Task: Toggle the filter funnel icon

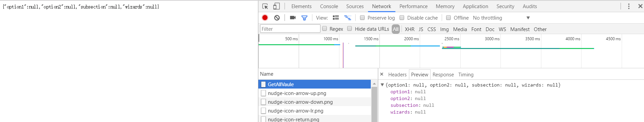Action: point(304,18)
